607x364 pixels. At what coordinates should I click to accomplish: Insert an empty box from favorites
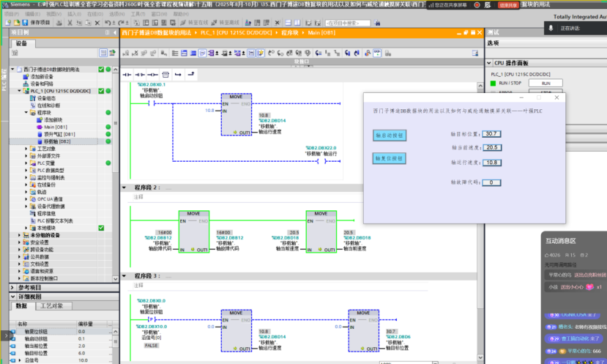tap(165, 75)
